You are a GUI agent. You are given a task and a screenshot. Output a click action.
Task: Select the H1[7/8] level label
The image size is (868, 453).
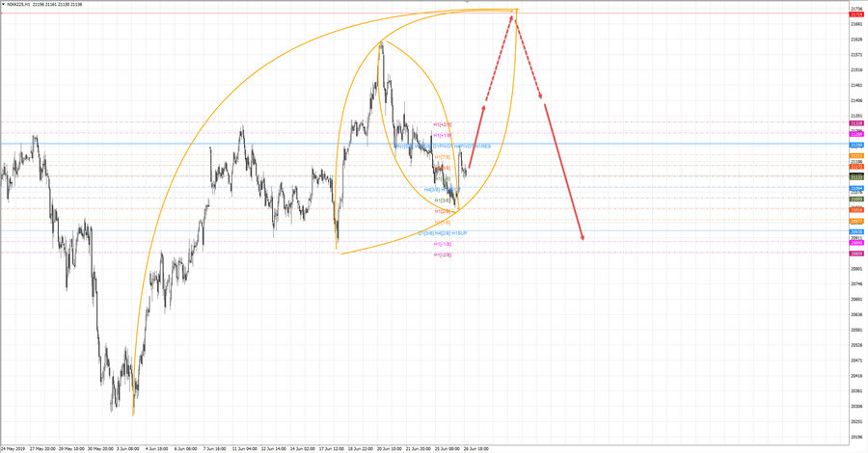click(x=443, y=157)
